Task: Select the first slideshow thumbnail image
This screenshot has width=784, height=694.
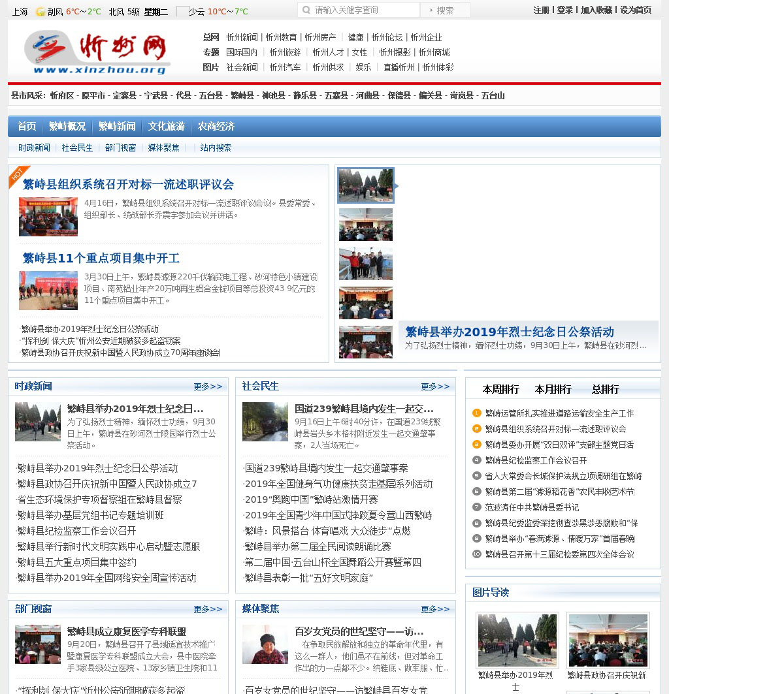Action: 366,185
